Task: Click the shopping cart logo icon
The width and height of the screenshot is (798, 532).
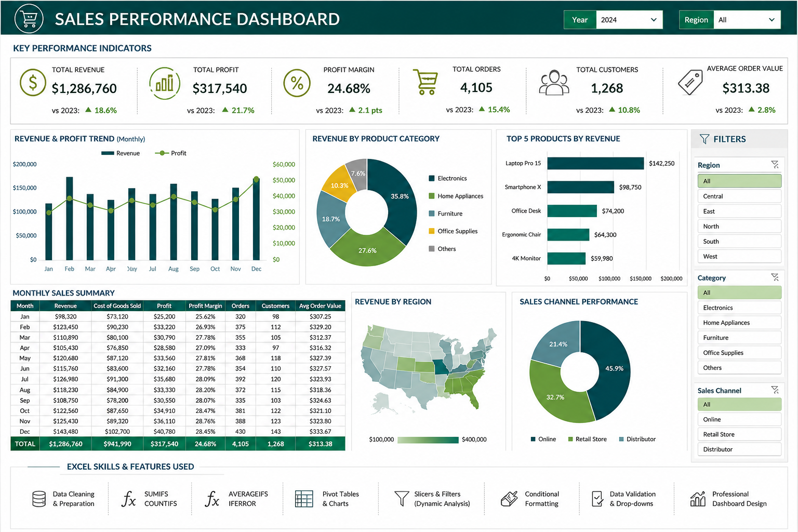Action: 29,18
